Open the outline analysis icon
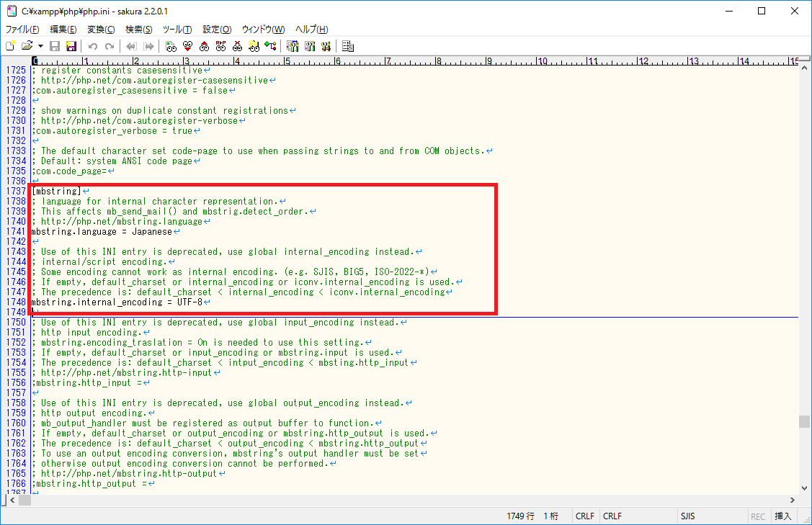Viewport: 812px width, 525px height. tap(271, 46)
